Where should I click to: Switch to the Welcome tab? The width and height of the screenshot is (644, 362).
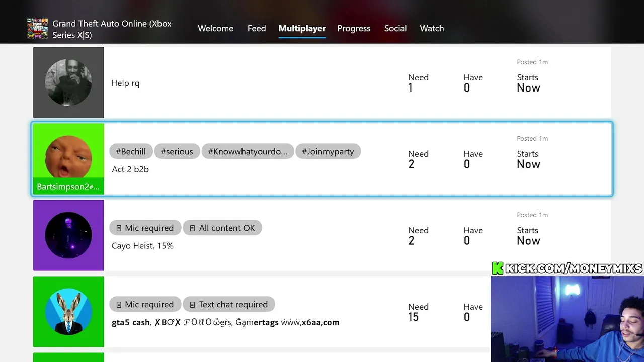tap(215, 28)
